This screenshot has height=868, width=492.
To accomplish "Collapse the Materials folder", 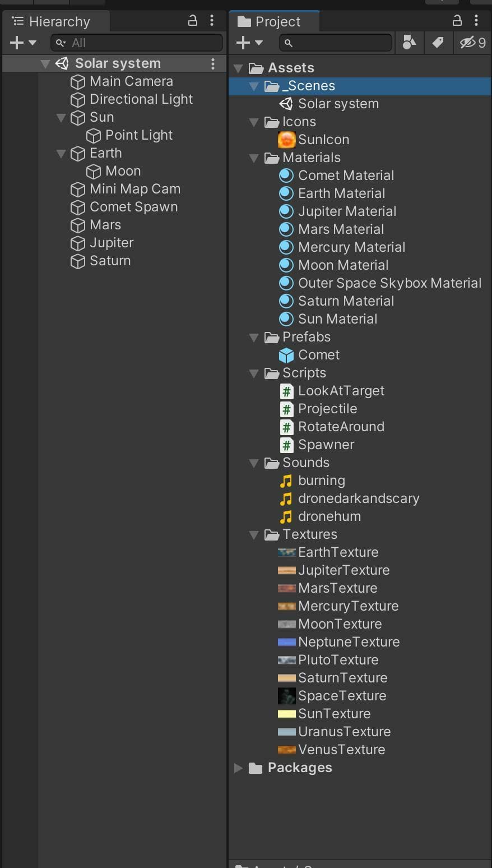I will 254,158.
